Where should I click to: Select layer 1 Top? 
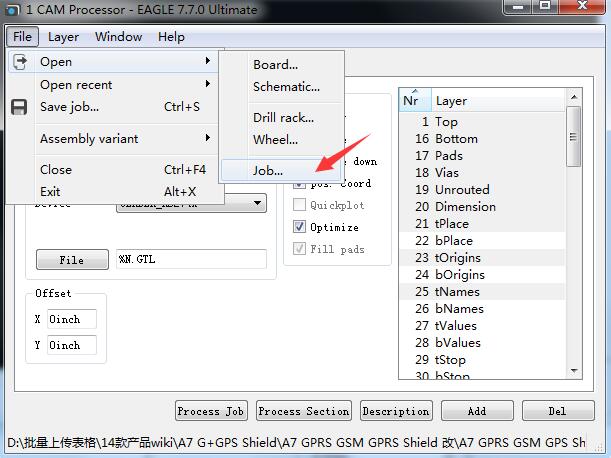point(482,122)
